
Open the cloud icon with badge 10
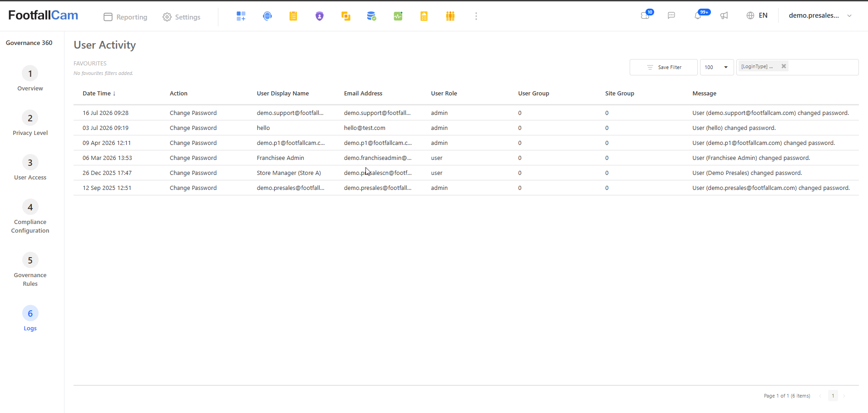646,15
